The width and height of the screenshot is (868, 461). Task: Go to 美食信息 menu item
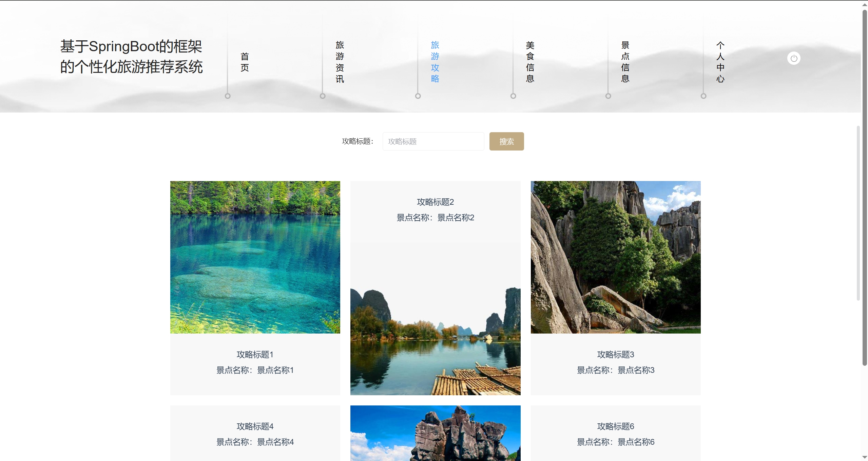point(530,62)
